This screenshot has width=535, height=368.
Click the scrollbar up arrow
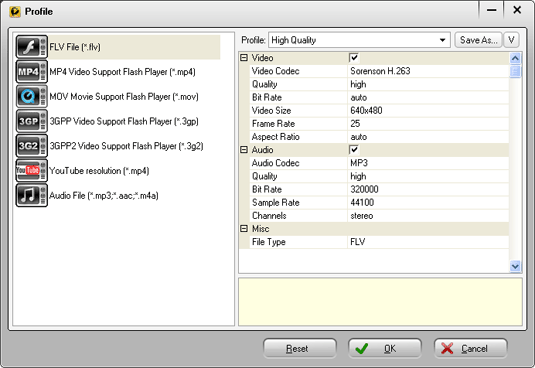515,58
